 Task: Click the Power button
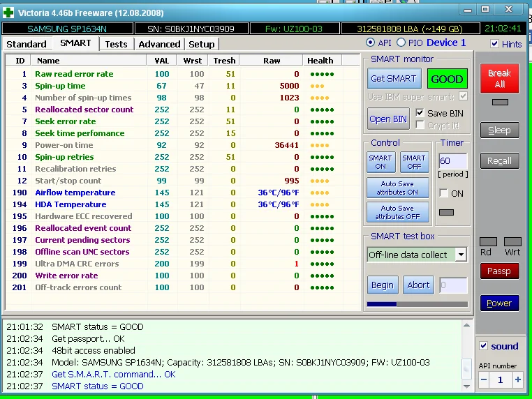pyautogui.click(x=499, y=303)
